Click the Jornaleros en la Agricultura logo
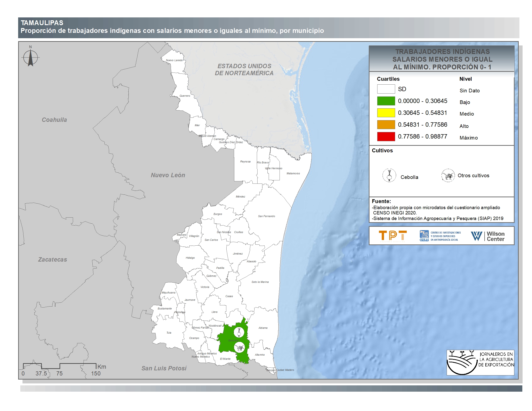532x411 pixels. pyautogui.click(x=480, y=362)
